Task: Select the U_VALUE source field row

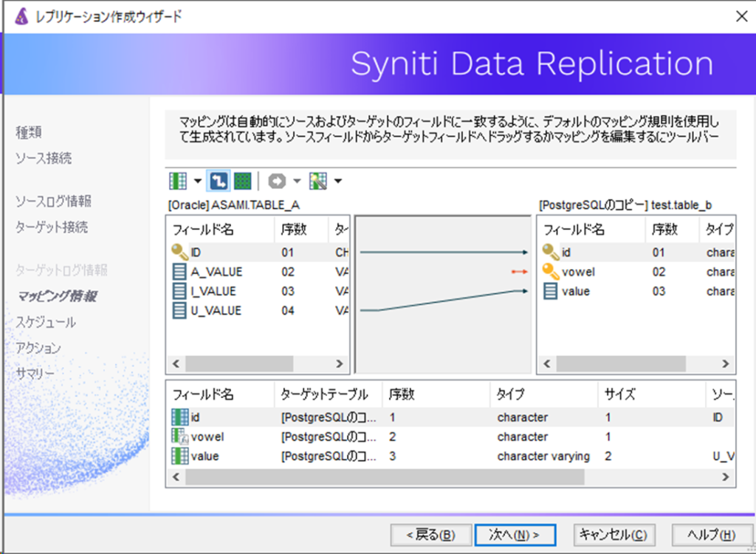Action: [x=216, y=311]
